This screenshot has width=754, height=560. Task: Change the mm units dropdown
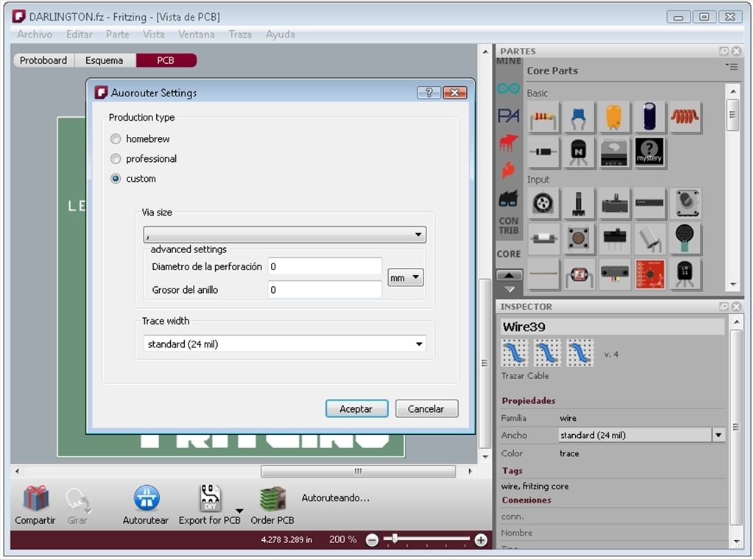[406, 277]
